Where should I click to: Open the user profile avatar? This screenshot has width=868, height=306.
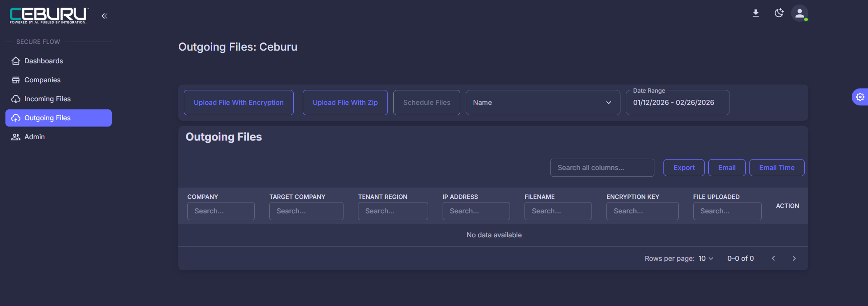(800, 13)
